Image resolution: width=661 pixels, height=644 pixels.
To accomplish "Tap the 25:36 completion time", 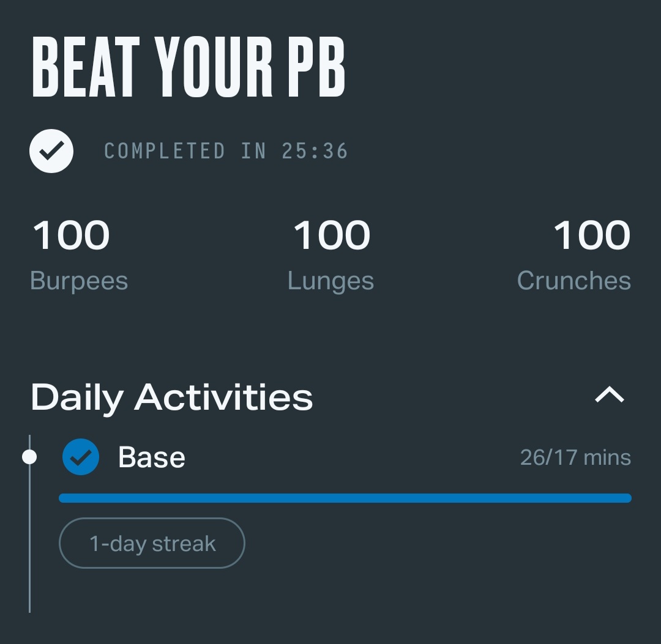I will pos(315,151).
